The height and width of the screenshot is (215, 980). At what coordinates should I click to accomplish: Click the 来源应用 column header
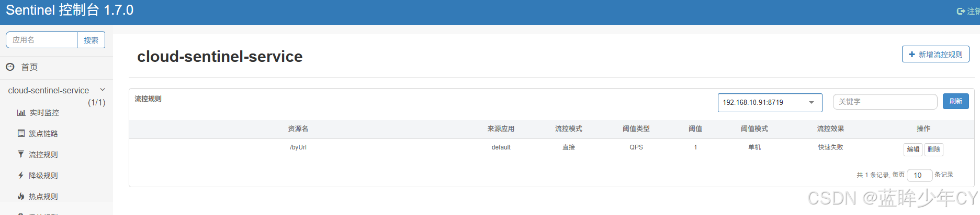(x=501, y=128)
